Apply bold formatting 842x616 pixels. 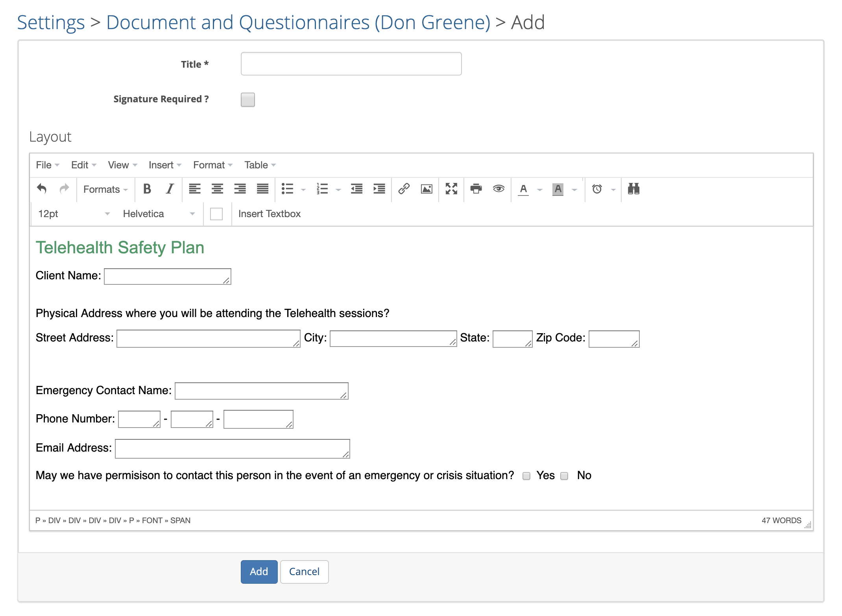[x=147, y=189]
